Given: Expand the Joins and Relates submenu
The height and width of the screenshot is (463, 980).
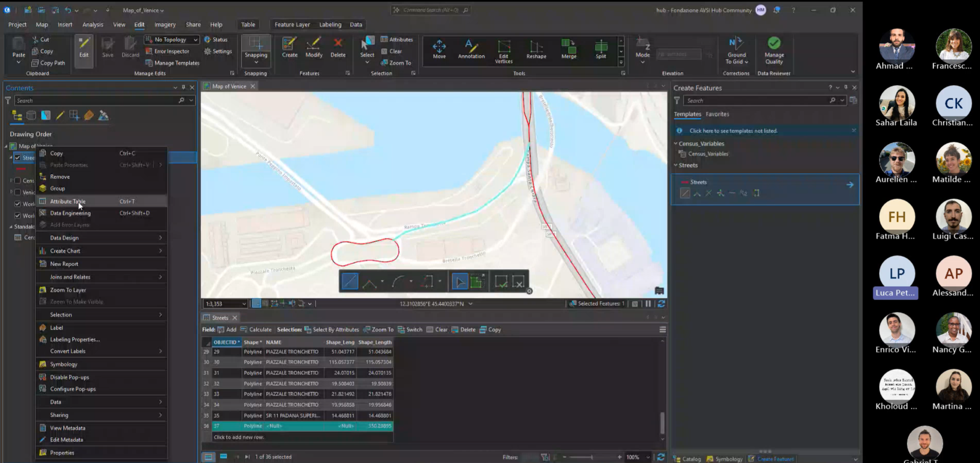Looking at the screenshot, I should point(102,277).
